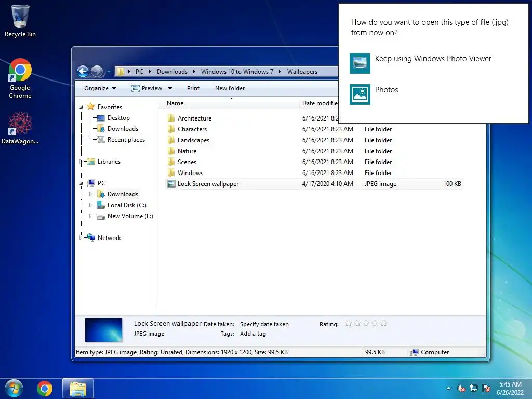Choose Photos app to open .jpg files
The height and width of the screenshot is (399, 532).
point(374,95)
